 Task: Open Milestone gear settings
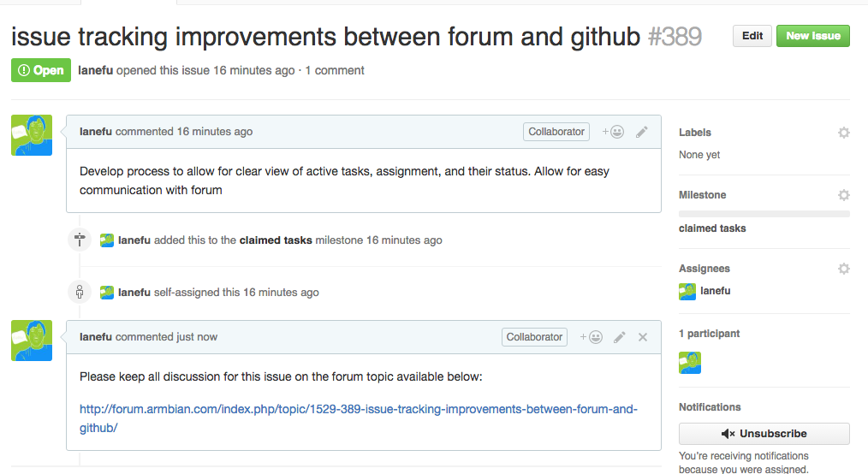[843, 195]
